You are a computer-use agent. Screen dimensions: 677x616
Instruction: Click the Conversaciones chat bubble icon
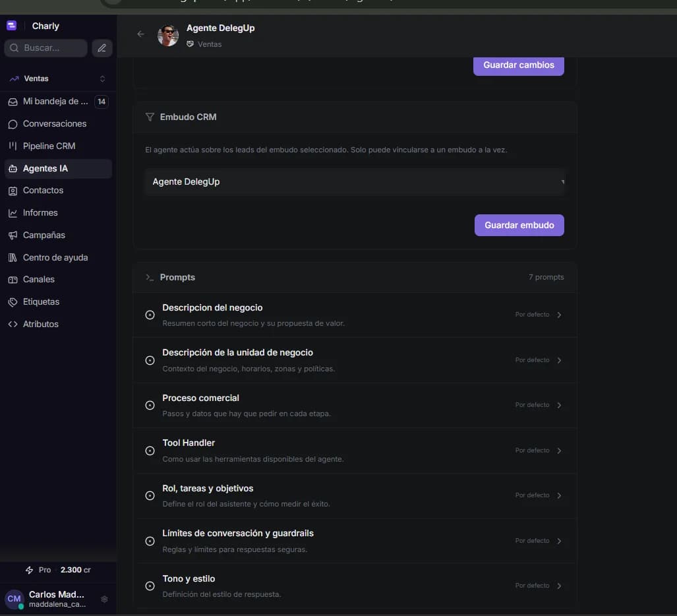click(13, 124)
